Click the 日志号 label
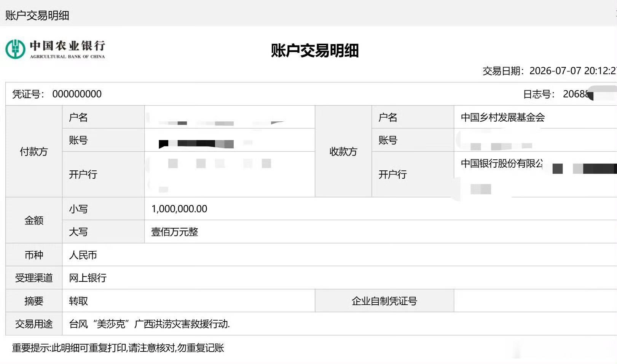 pos(539,94)
